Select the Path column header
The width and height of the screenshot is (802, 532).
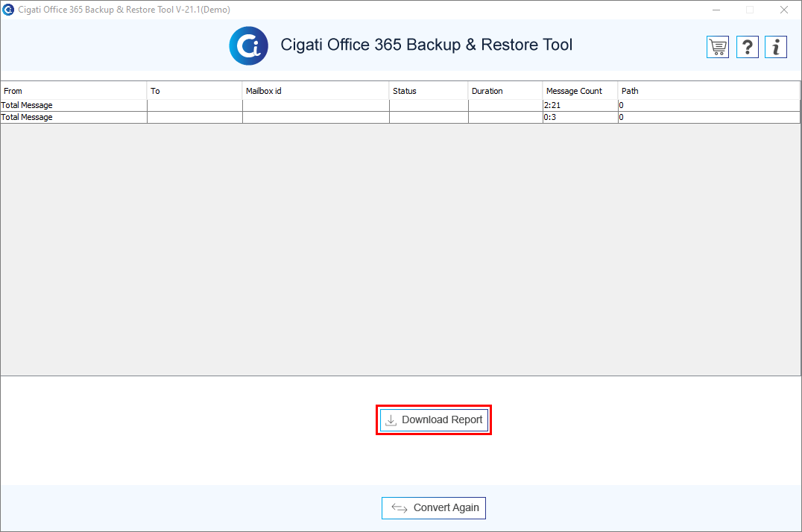(709, 91)
